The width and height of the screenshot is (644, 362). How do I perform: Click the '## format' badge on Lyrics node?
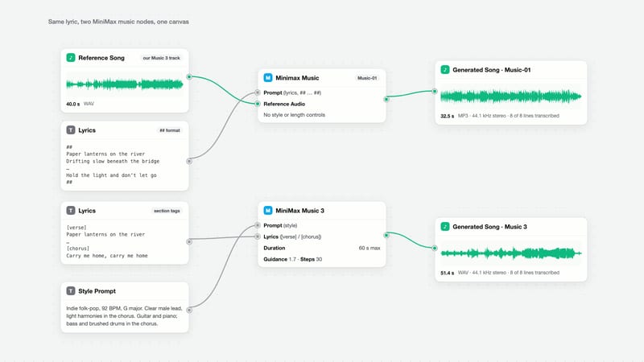coord(170,130)
